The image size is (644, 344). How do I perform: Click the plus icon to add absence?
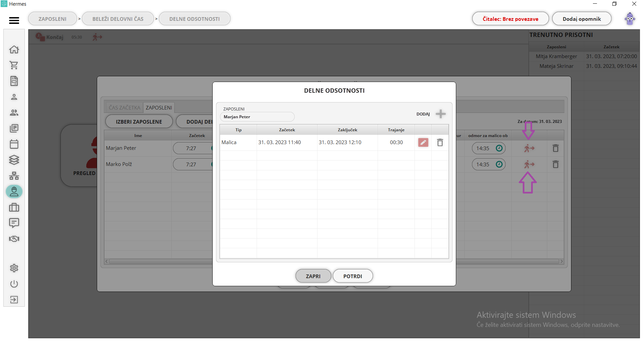pyautogui.click(x=440, y=114)
